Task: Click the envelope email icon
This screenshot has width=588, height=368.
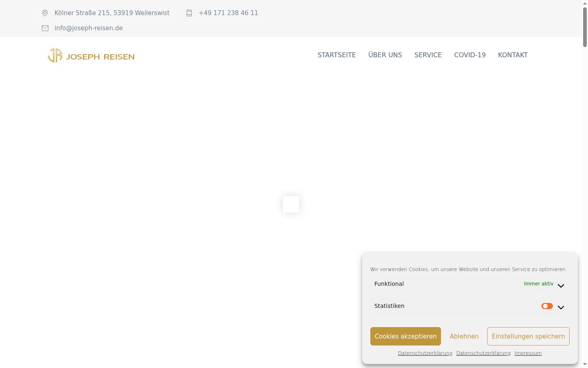Action: pyautogui.click(x=45, y=28)
